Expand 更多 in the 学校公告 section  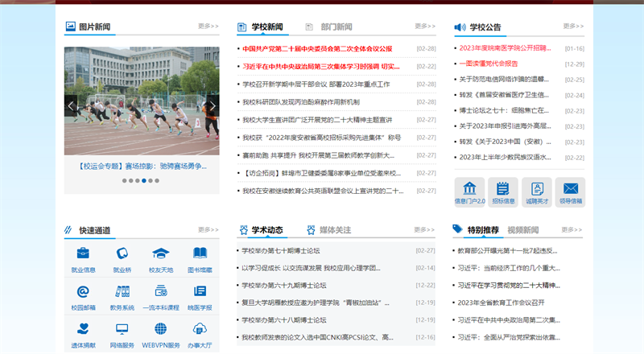click(573, 27)
